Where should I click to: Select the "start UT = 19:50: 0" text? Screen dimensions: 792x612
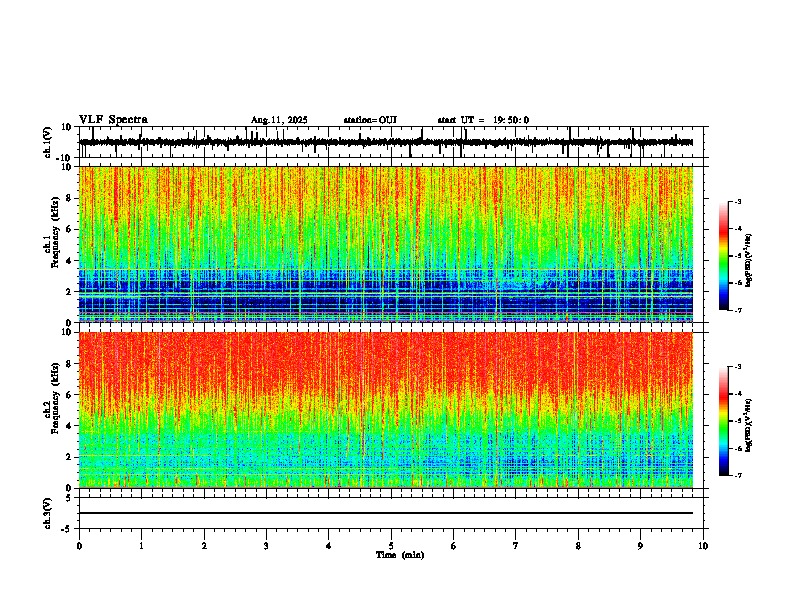pyautogui.click(x=483, y=120)
